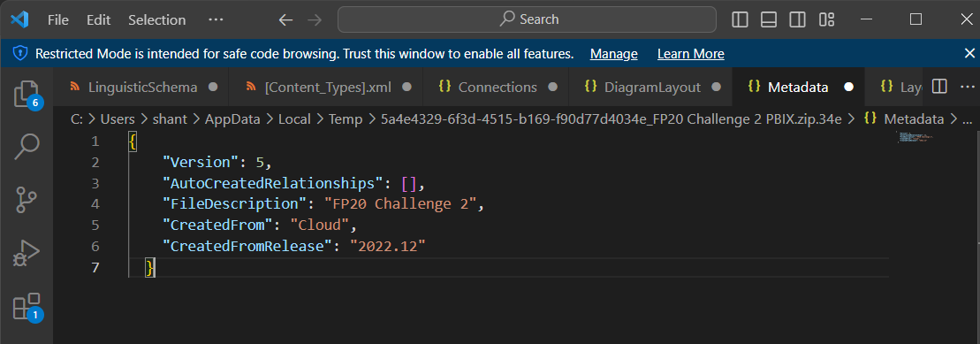The width and height of the screenshot is (980, 344).
Task: Click the Search command center box
Action: (x=527, y=19)
